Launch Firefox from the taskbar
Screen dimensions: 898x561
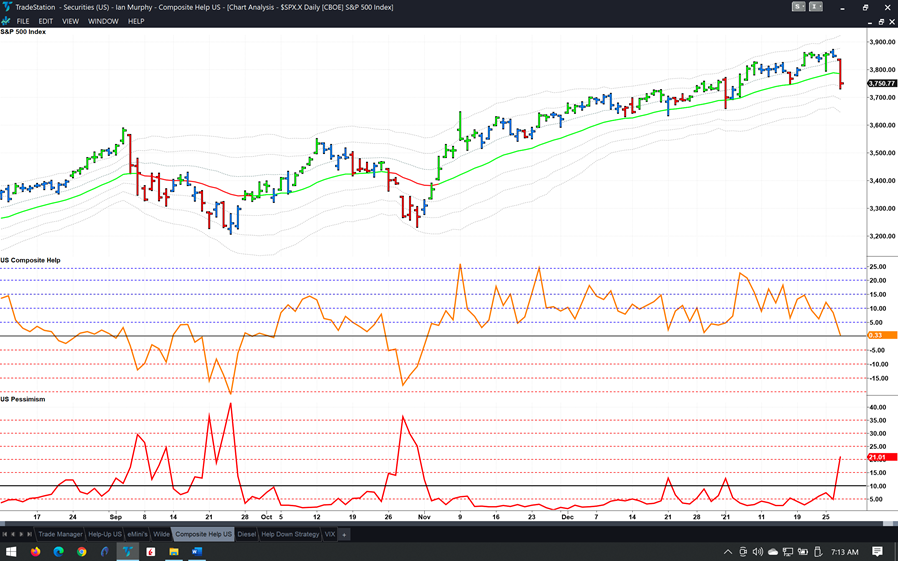[x=35, y=552]
